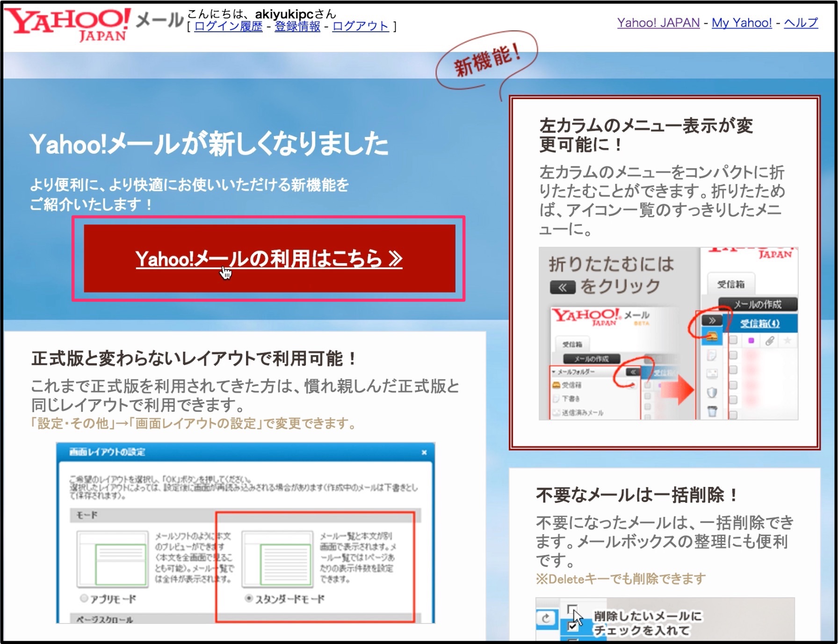The height and width of the screenshot is (644, 838).
Task: Click heading 不要なメールは一括削除！
Action: point(638,494)
